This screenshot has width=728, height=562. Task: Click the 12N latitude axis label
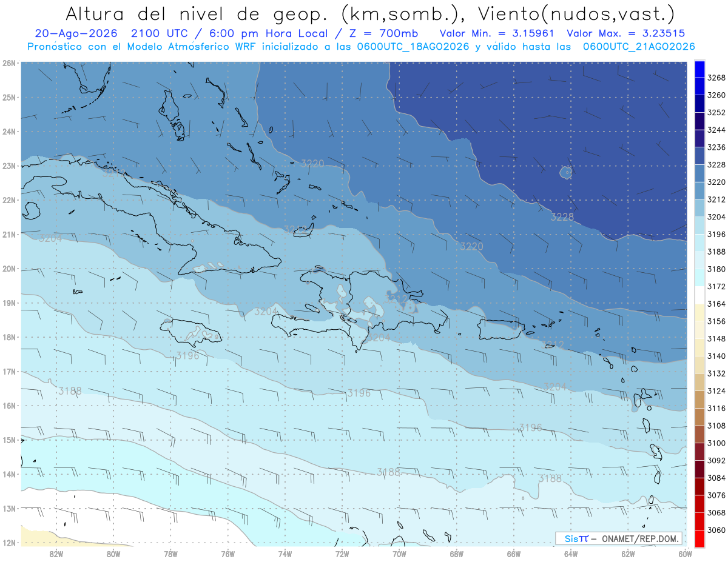click(9, 543)
